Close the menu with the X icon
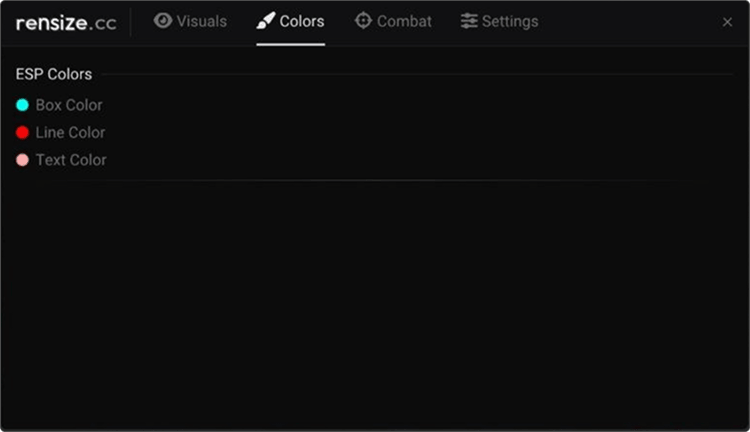 click(x=728, y=22)
